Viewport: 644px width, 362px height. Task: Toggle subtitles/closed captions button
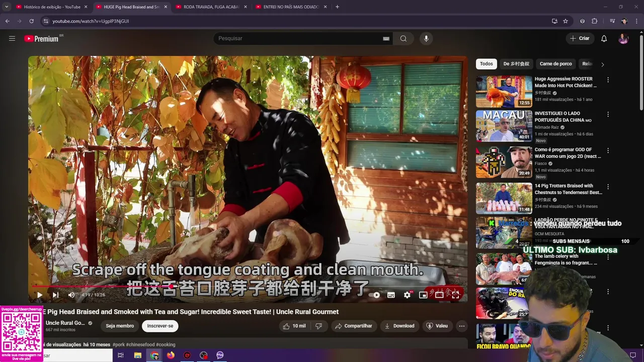point(391,295)
